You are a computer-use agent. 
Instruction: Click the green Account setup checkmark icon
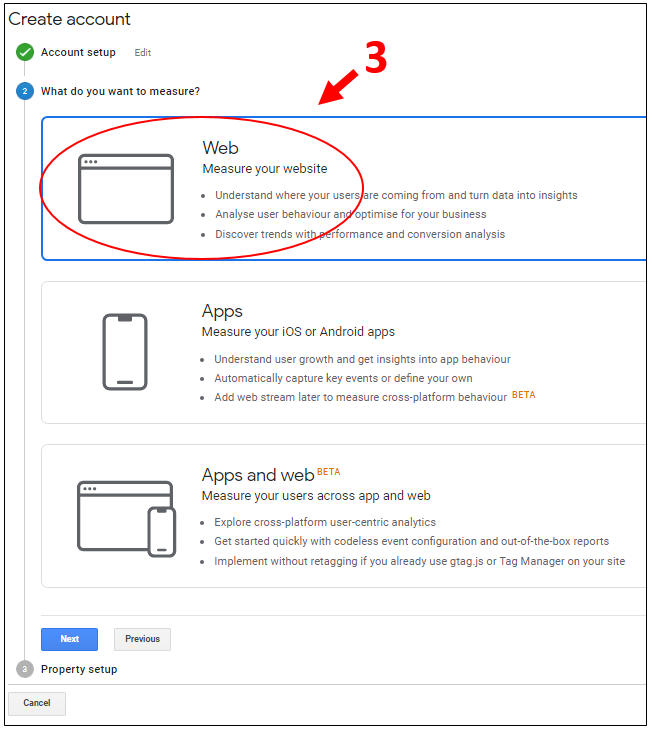25,52
